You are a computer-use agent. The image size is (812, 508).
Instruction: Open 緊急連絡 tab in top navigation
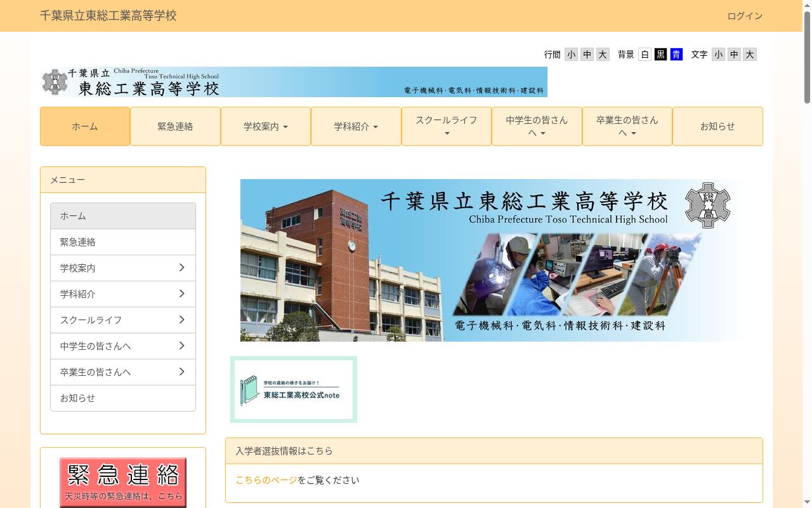[x=175, y=126]
